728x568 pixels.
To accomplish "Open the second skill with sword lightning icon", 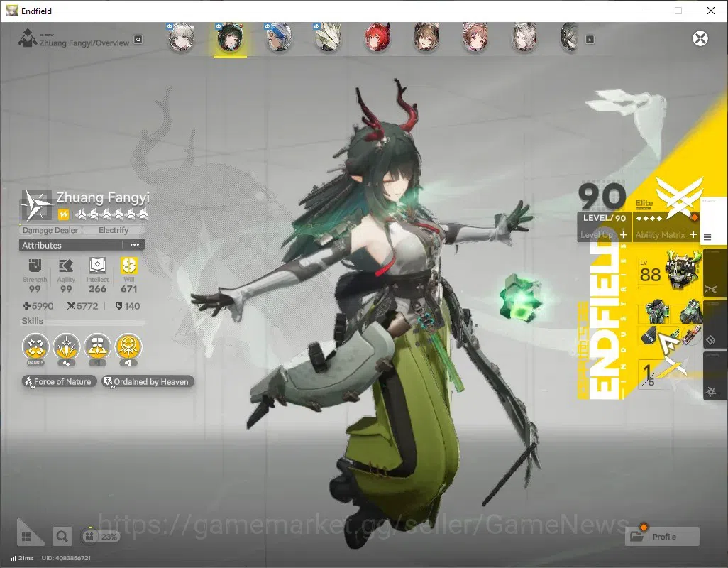I will tap(67, 347).
